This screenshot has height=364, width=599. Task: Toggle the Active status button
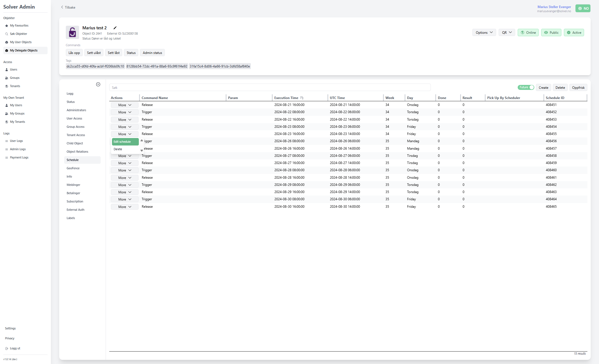coord(574,33)
